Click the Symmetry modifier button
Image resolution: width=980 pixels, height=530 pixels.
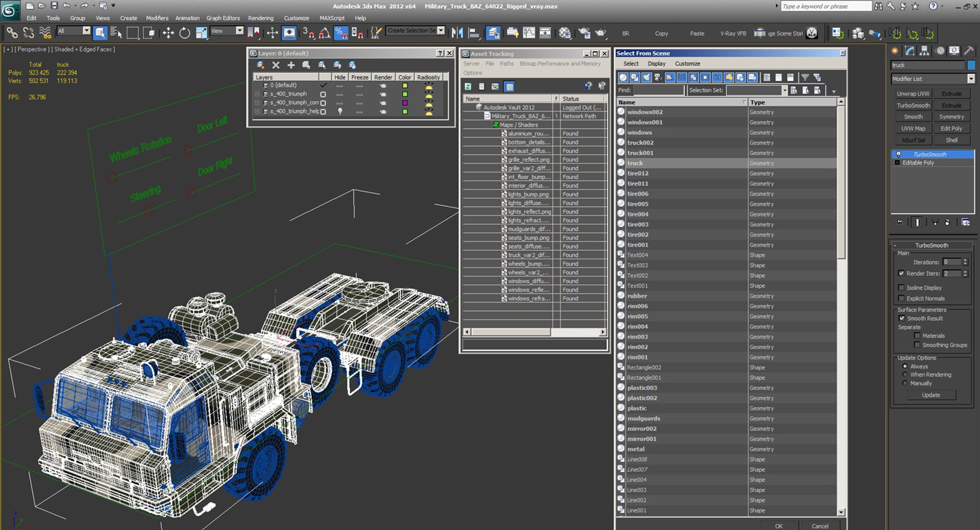tap(951, 117)
